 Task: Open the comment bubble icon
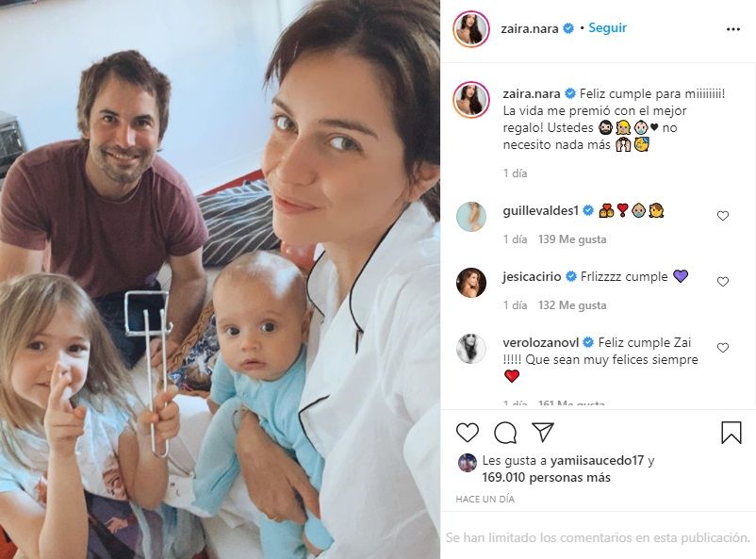point(505,433)
